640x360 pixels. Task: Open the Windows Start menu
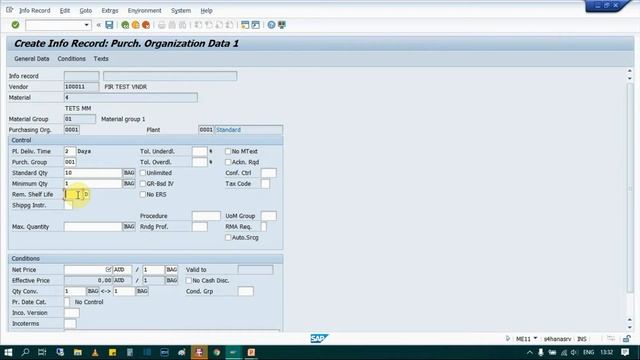click(8, 352)
